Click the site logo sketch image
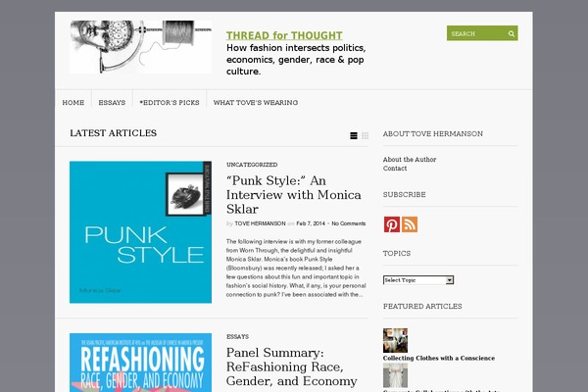Screen dimensions: 588x392 pos(140,46)
